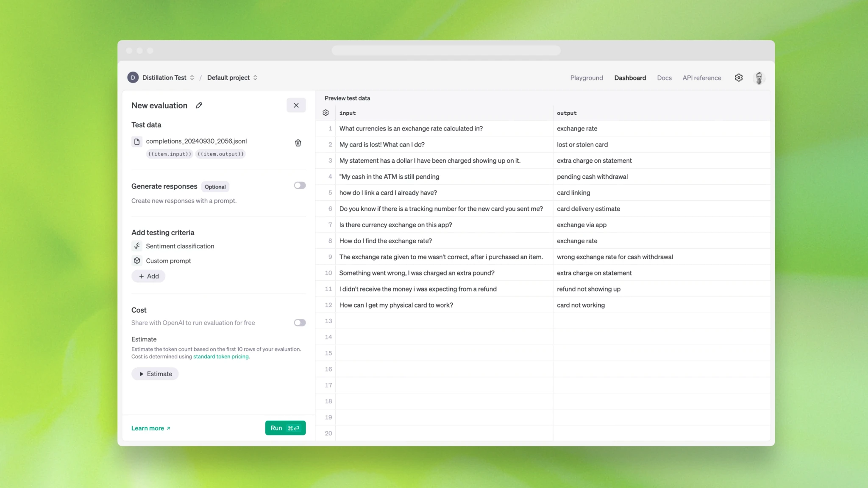Toggle the Generate responses switch

(299, 185)
